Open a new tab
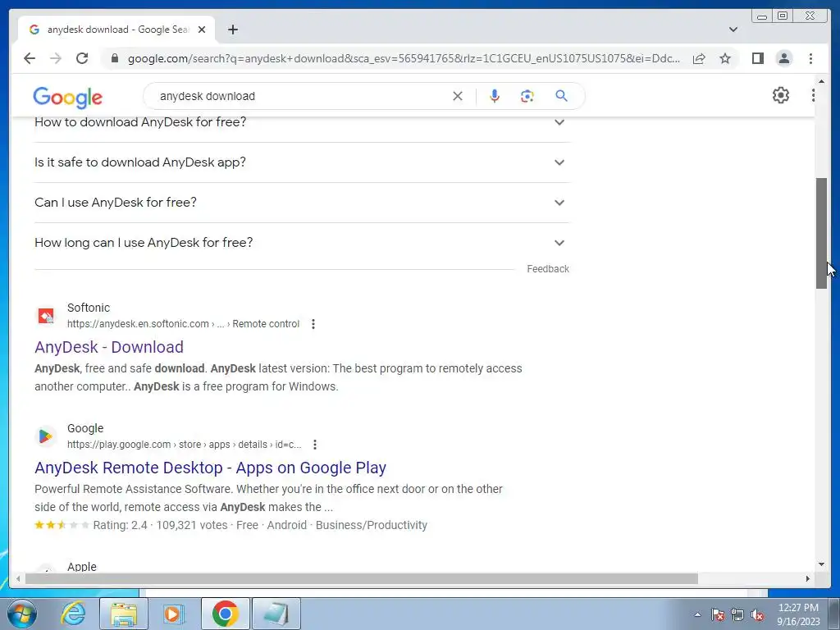This screenshot has width=840, height=630. [x=232, y=30]
